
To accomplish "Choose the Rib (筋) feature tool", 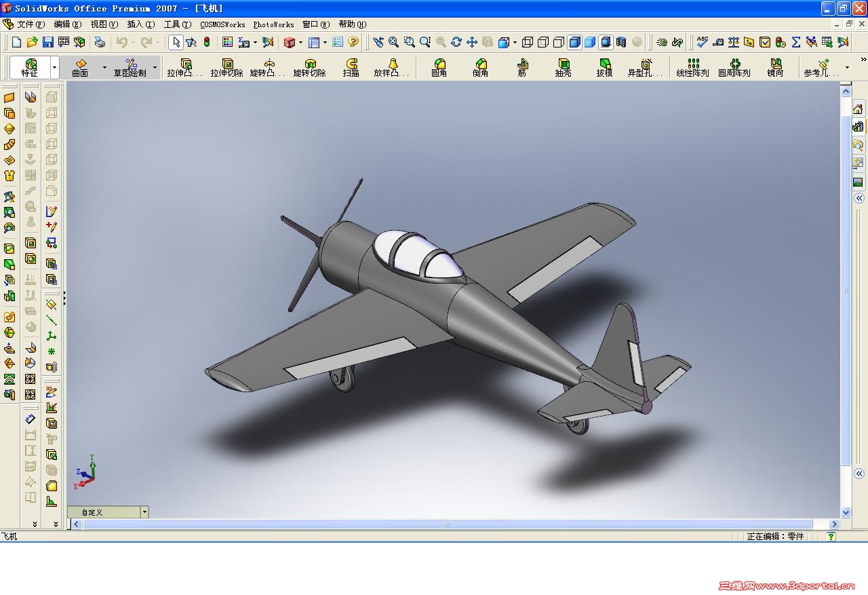I will [522, 67].
